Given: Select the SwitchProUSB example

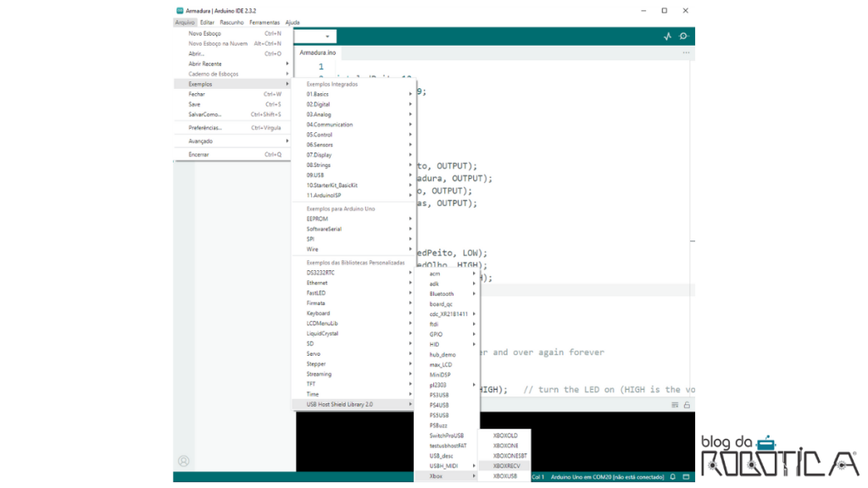Looking at the screenshot, I should (447, 436).
